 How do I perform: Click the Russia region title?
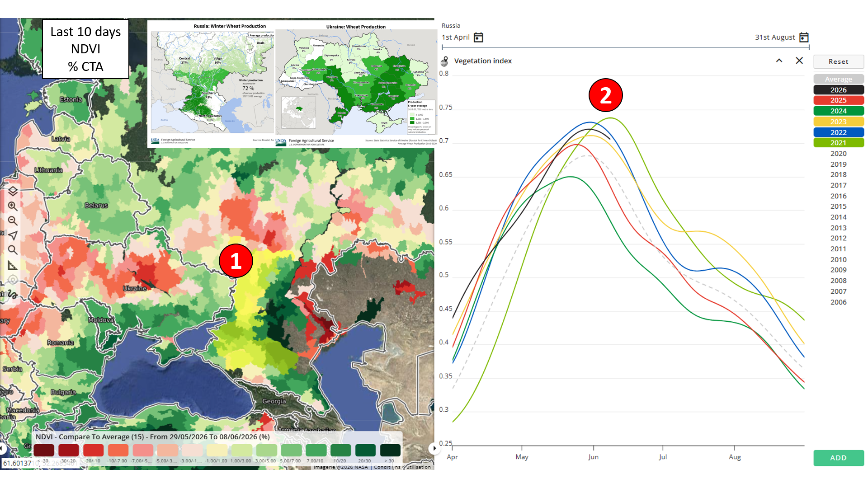tap(451, 26)
